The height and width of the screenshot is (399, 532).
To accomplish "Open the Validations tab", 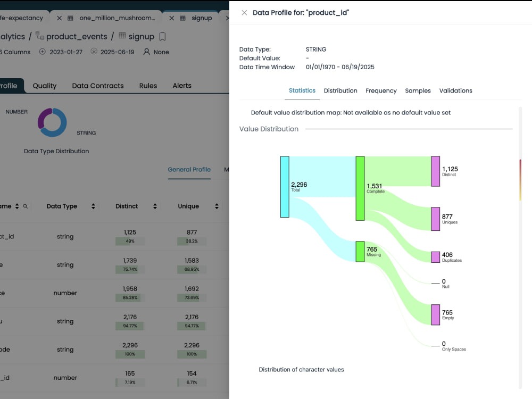I will point(456,90).
